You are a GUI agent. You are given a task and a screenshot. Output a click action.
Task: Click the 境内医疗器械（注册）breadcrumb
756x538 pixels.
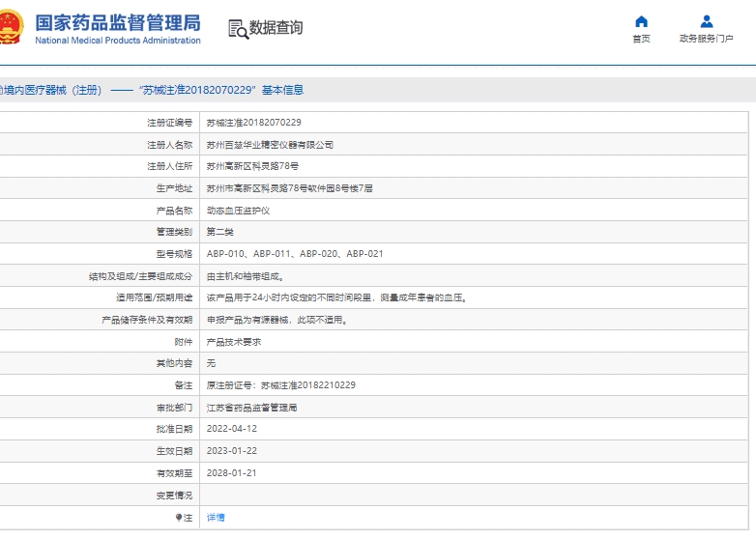(x=50, y=90)
